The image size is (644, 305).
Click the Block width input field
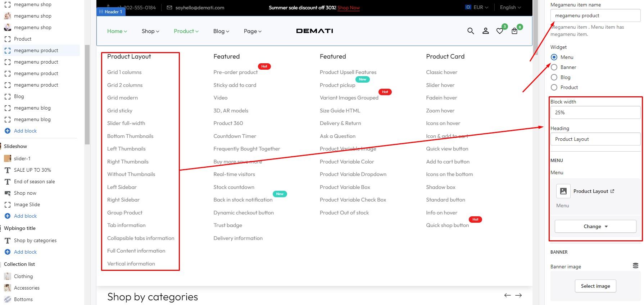(595, 112)
